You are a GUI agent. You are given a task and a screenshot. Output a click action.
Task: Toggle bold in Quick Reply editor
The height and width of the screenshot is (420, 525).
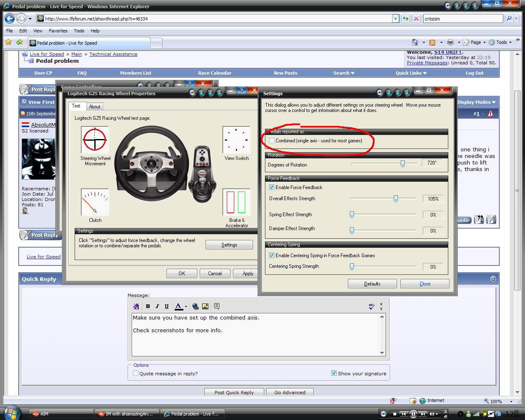pos(148,306)
